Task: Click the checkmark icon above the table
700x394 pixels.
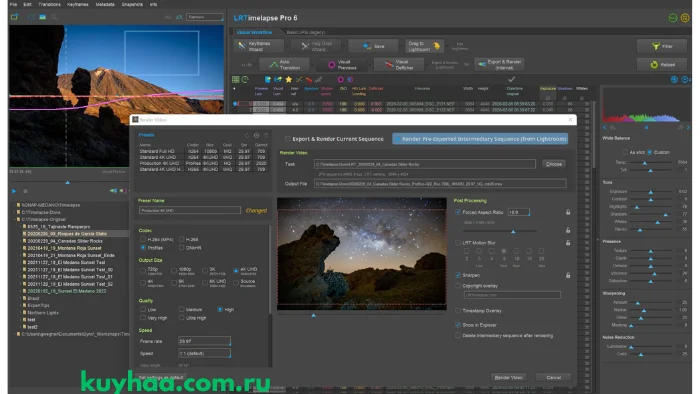Action: (512, 79)
